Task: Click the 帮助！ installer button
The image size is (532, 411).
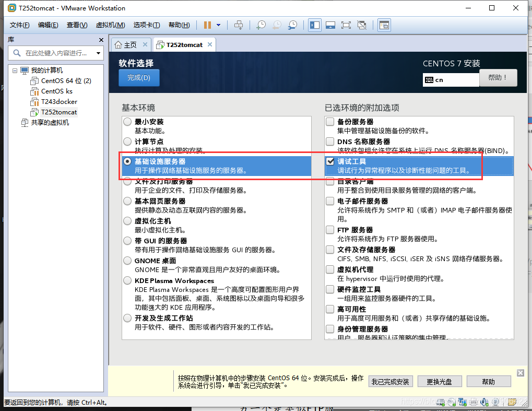Action: [498, 78]
